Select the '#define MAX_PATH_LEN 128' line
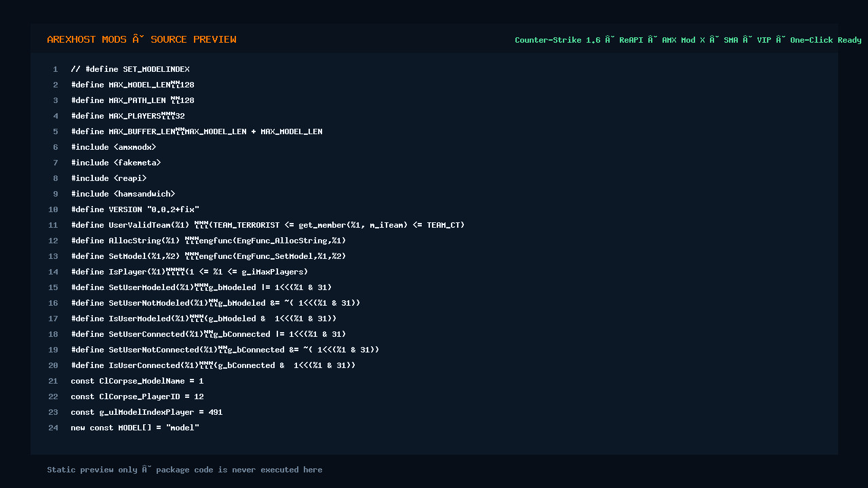 132,100
